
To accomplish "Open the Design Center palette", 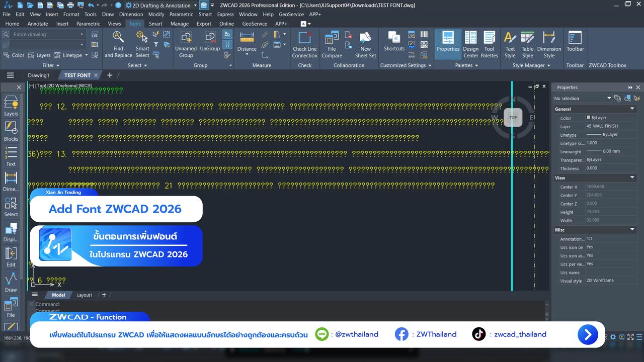I will (x=471, y=44).
